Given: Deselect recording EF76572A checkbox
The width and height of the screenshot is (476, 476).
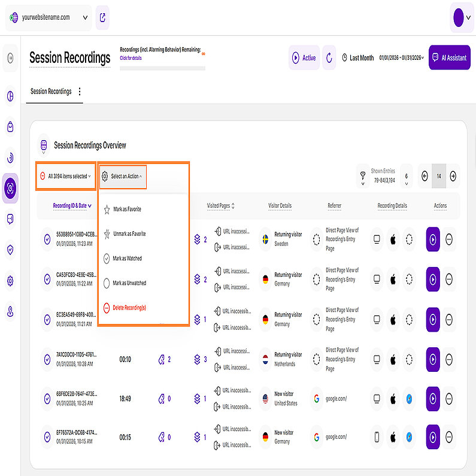Looking at the screenshot, I should tap(47, 437).
